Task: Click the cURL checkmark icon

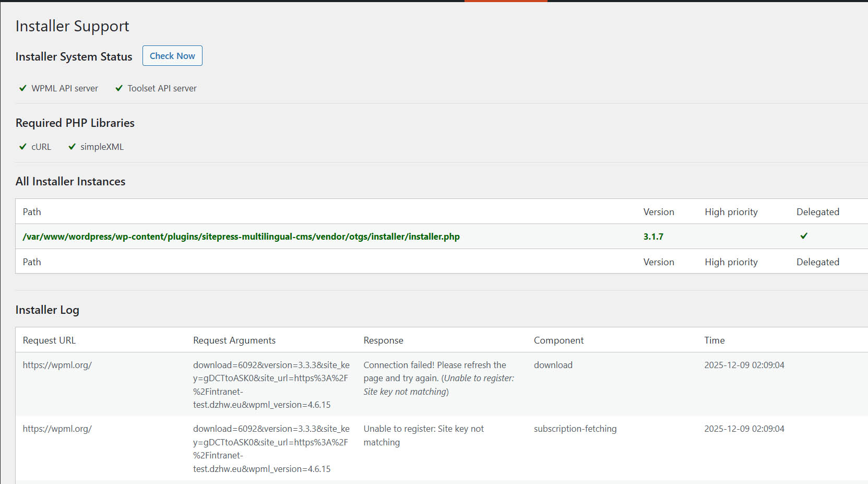Action: [x=23, y=147]
